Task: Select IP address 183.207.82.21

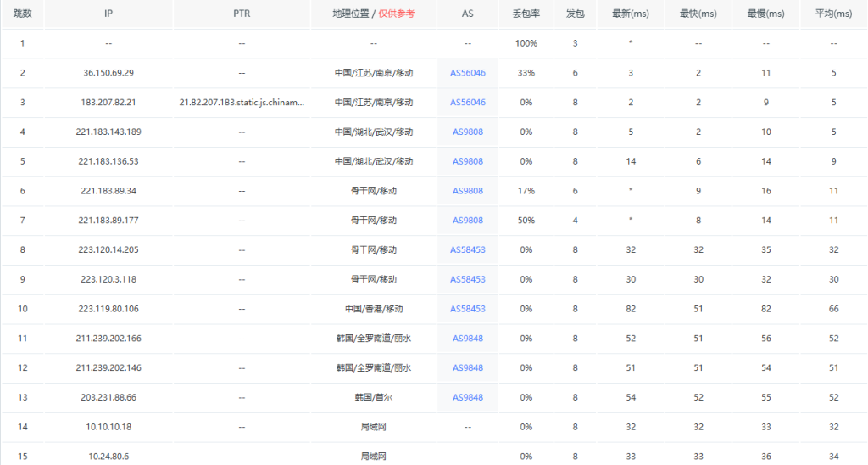Action: (108, 102)
